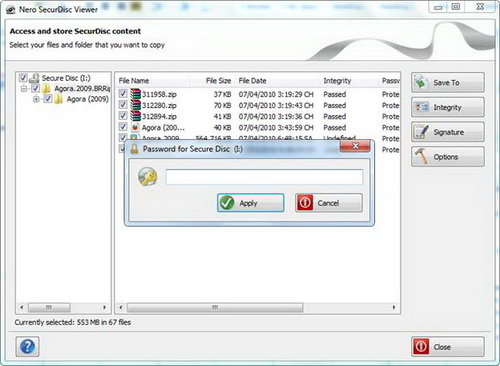This screenshot has height=366, width=500.
Task: Sort by the File Date column header
Action: pyautogui.click(x=252, y=81)
